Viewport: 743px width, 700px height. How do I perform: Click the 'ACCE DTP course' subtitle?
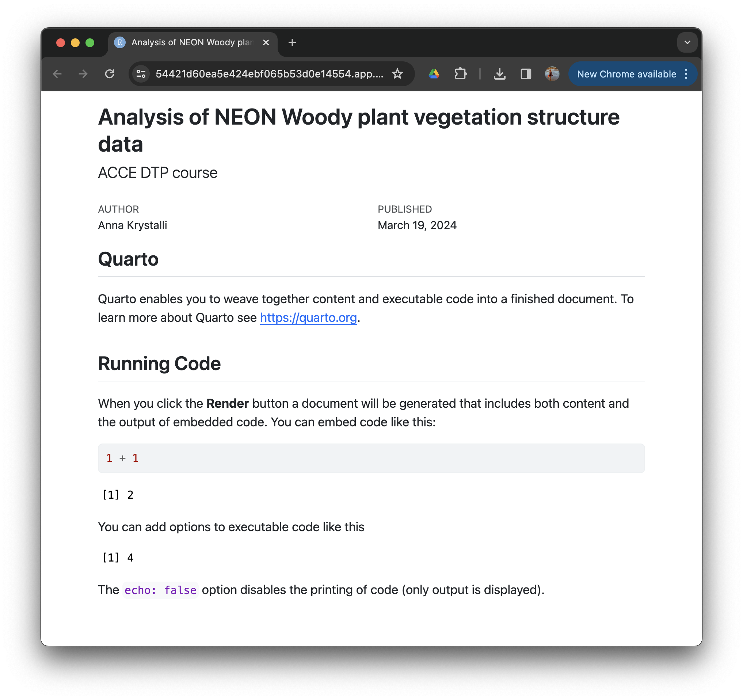[158, 173]
